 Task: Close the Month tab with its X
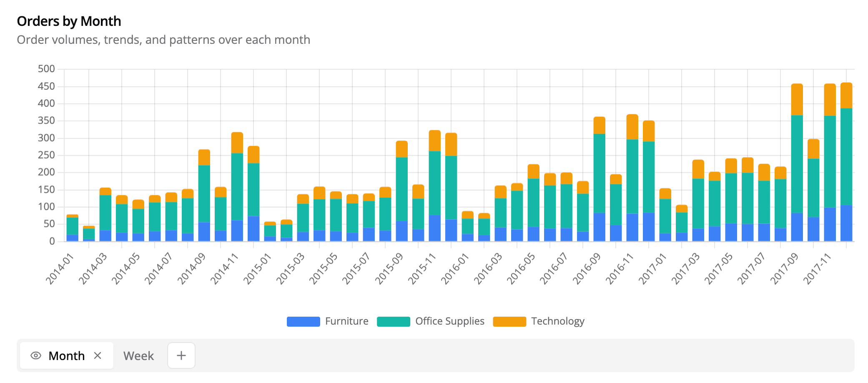tap(98, 355)
